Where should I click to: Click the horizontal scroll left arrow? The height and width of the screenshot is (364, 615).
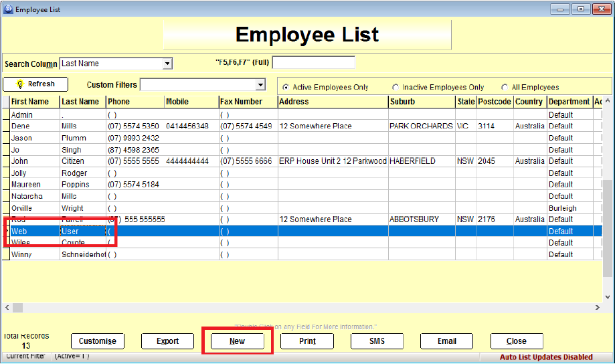click(7, 308)
